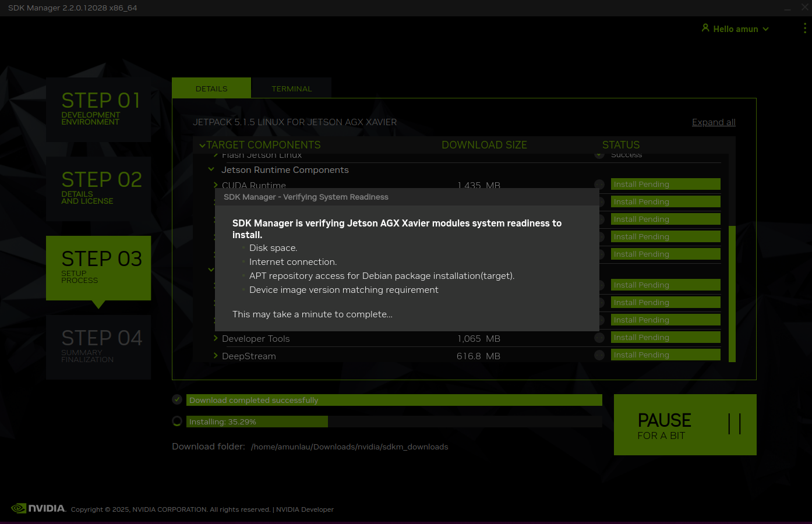Screen dimensions: 812x524
Task: Expand the CUDA Runtime row
Action: (216, 185)
